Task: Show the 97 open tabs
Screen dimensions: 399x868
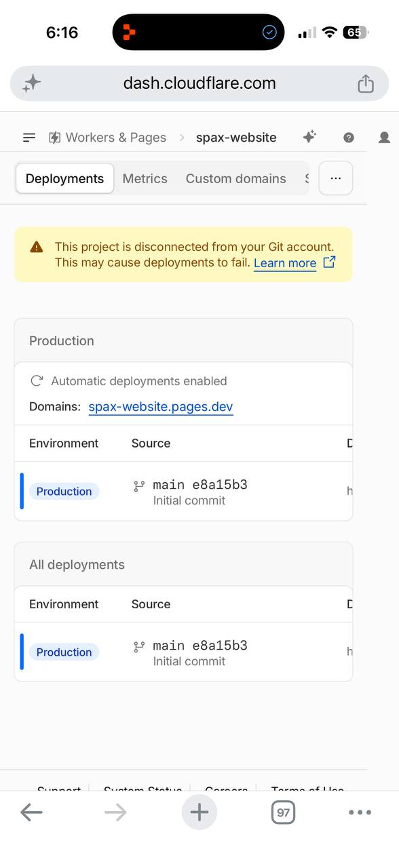Action: [x=283, y=812]
